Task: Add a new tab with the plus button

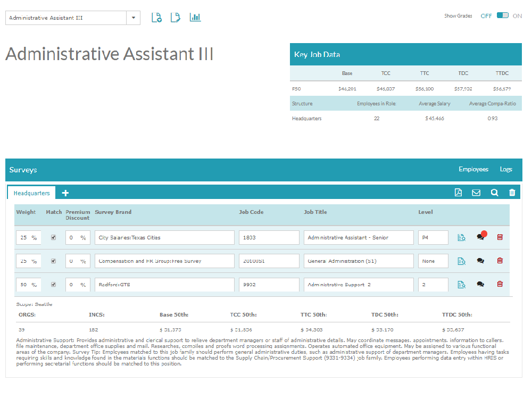Action: click(65, 193)
